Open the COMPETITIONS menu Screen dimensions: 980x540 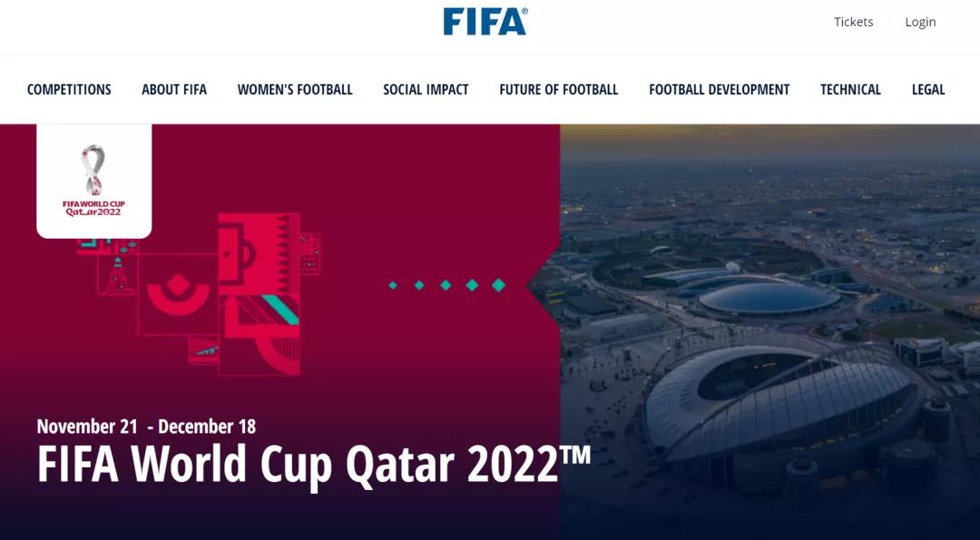[x=69, y=89]
